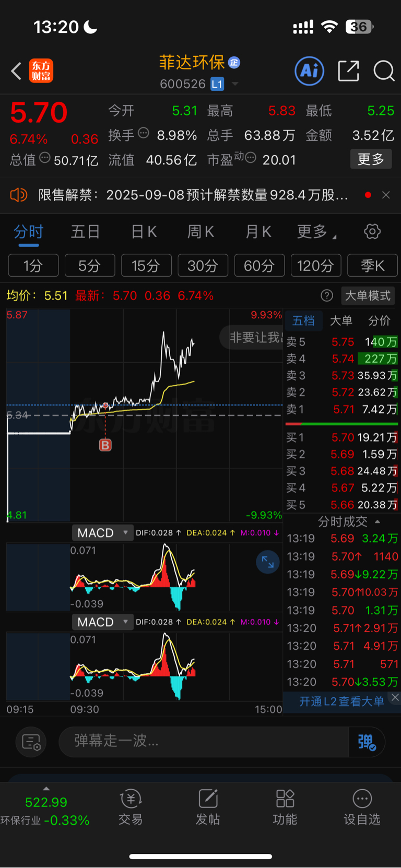401x868 pixels.
Task: Select the 买5 5.66 order row
Action: pos(342,505)
